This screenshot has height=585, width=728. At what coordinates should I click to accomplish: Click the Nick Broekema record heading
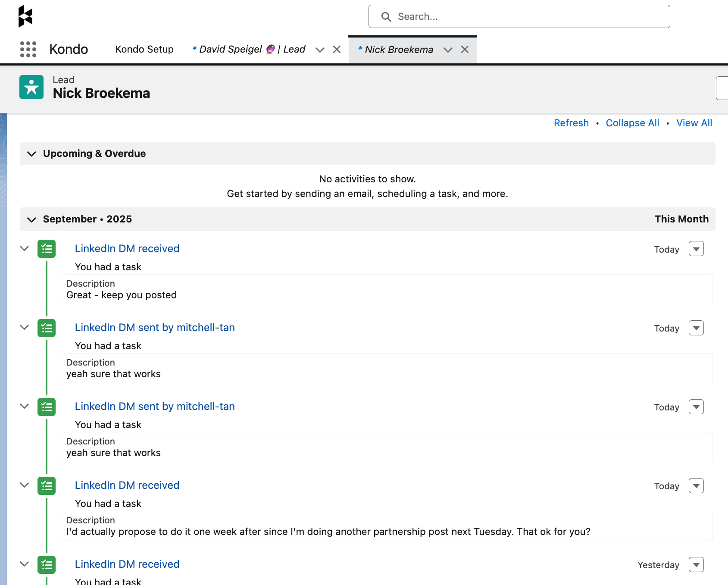pos(101,93)
